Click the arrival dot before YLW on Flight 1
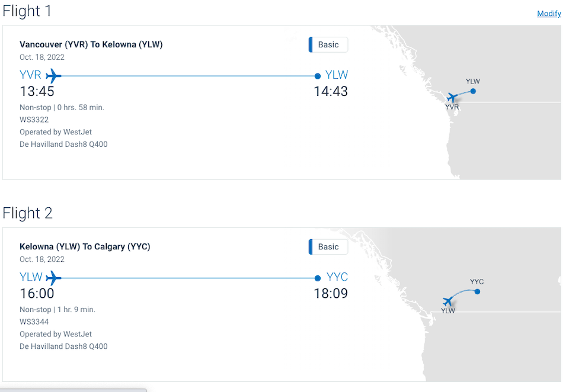The height and width of the screenshot is (392, 569). 318,76
